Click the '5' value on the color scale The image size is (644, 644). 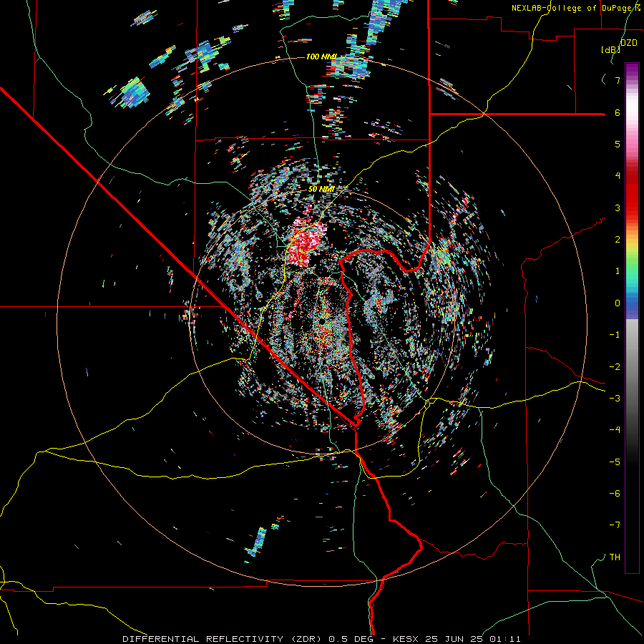click(x=618, y=144)
